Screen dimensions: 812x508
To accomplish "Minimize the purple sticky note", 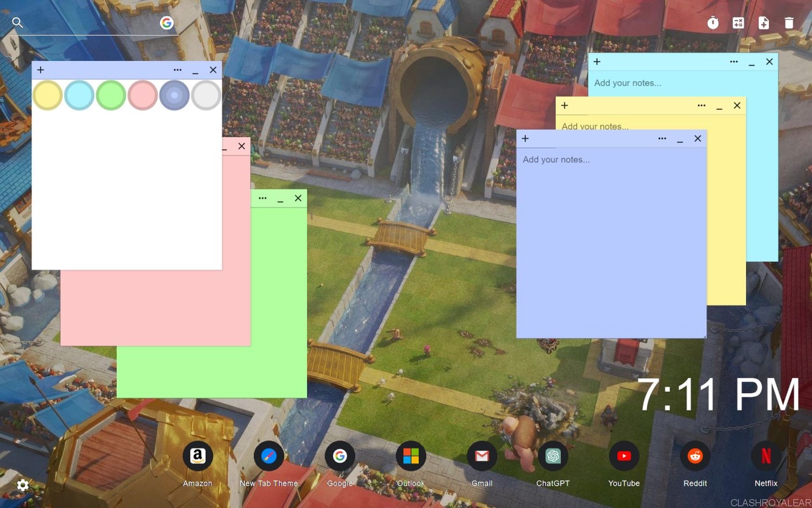I will coord(680,140).
